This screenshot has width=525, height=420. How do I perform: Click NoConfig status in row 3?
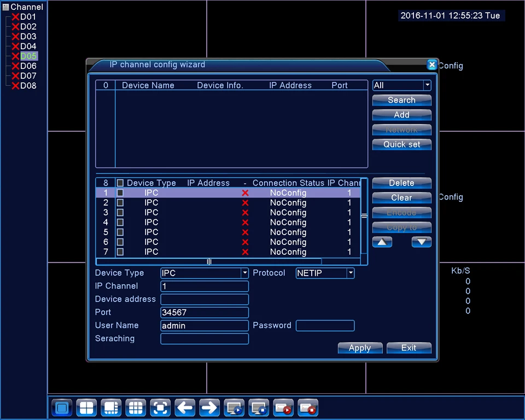(x=288, y=212)
